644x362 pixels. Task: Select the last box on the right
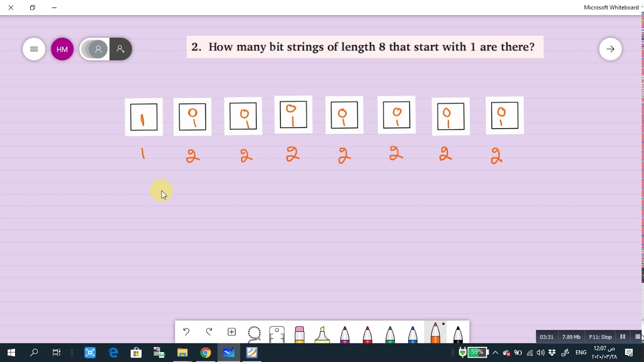click(505, 116)
